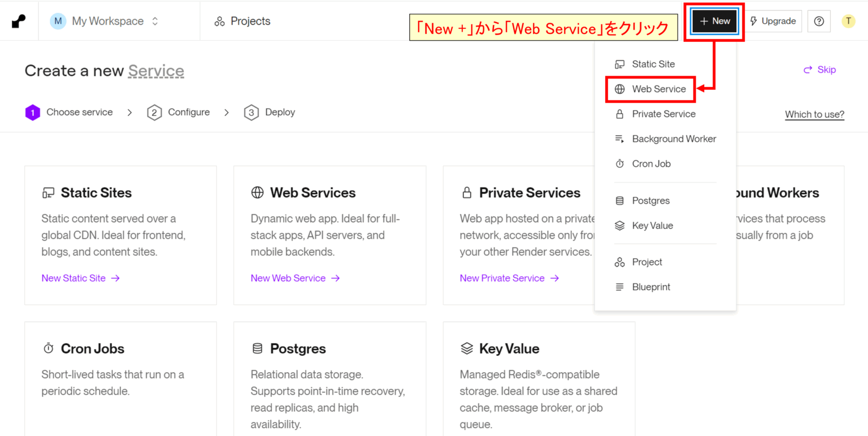
Task: Open the help question mark icon
Action: pyautogui.click(x=819, y=21)
